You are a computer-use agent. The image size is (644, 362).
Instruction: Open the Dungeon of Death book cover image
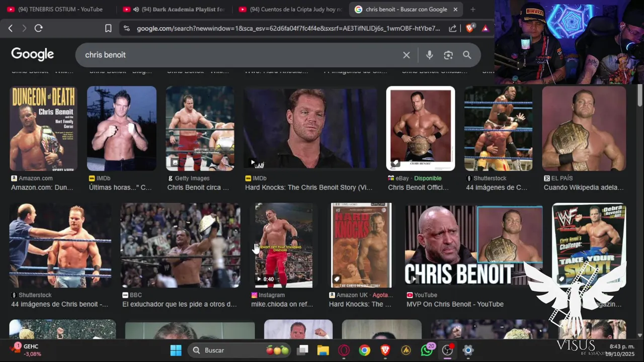(x=44, y=129)
